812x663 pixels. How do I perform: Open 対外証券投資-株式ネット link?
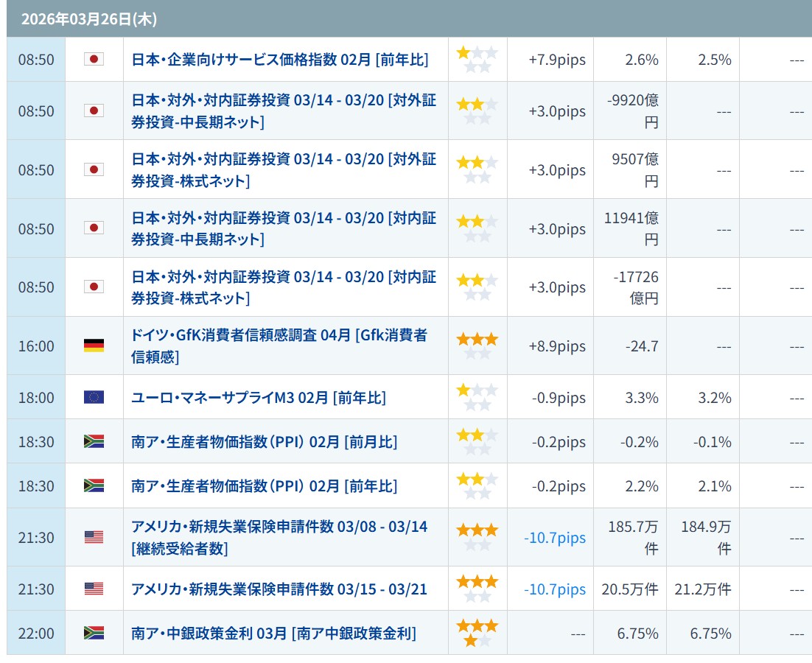click(x=284, y=169)
